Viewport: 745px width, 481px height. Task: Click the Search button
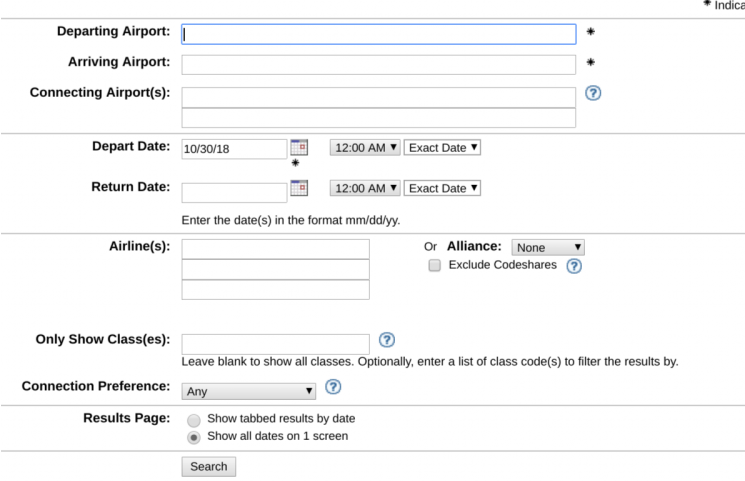tap(209, 467)
